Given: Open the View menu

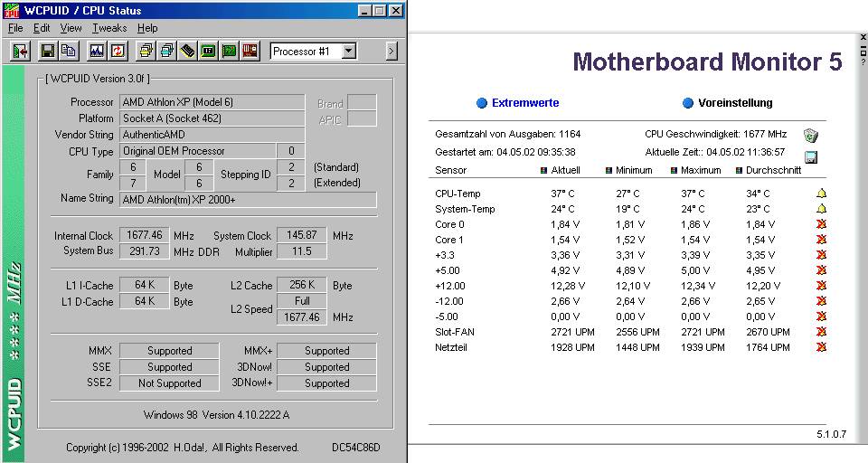Looking at the screenshot, I should (x=71, y=28).
